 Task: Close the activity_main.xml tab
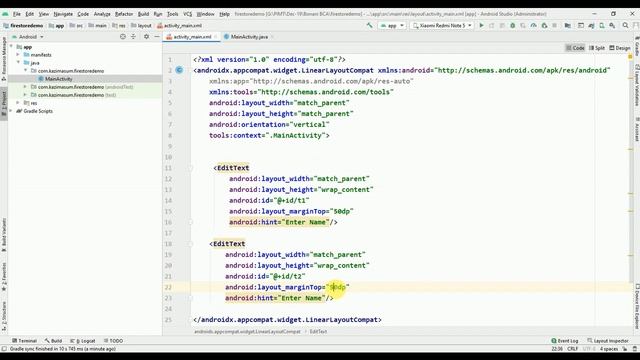216,37
